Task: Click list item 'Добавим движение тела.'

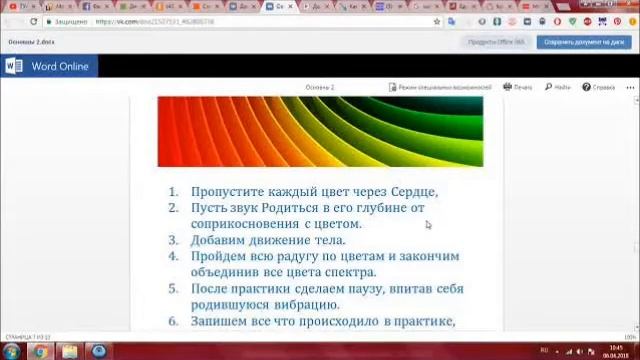Action: tap(268, 240)
